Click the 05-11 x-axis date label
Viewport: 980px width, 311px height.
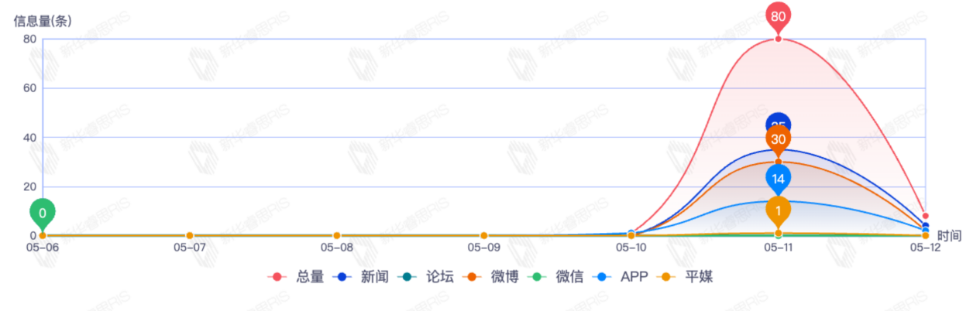tap(779, 248)
